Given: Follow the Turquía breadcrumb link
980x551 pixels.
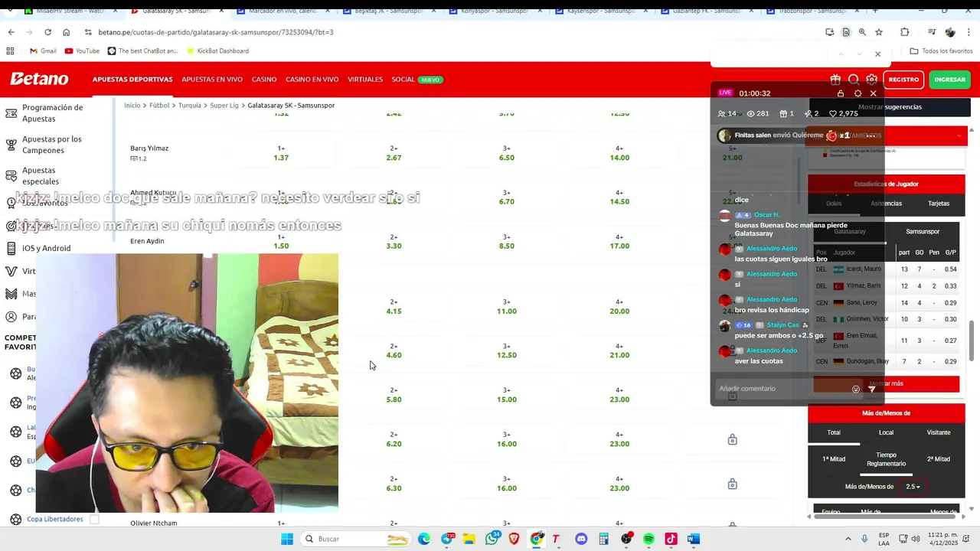Looking at the screenshot, I should pyautogui.click(x=190, y=105).
